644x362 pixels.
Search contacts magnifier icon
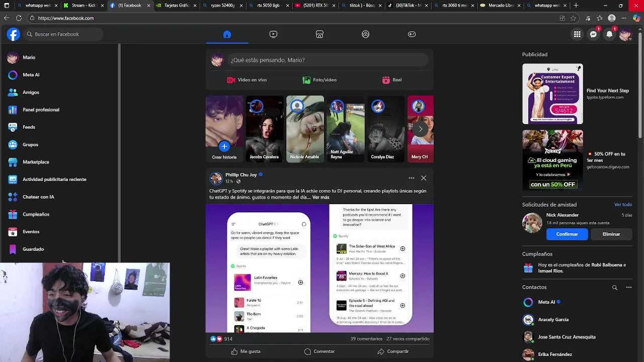click(614, 288)
